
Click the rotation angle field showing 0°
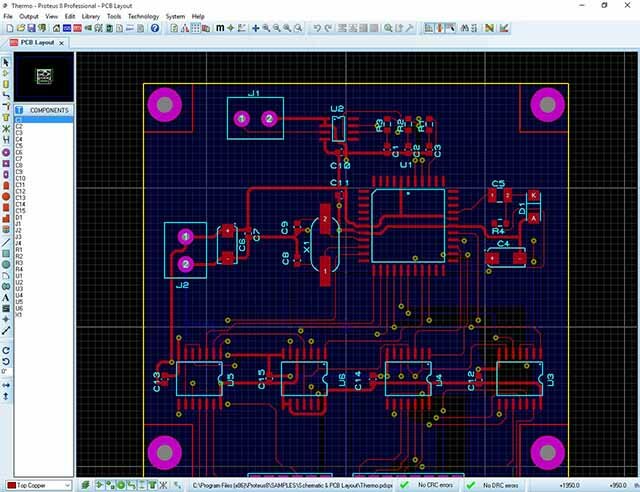(5, 372)
